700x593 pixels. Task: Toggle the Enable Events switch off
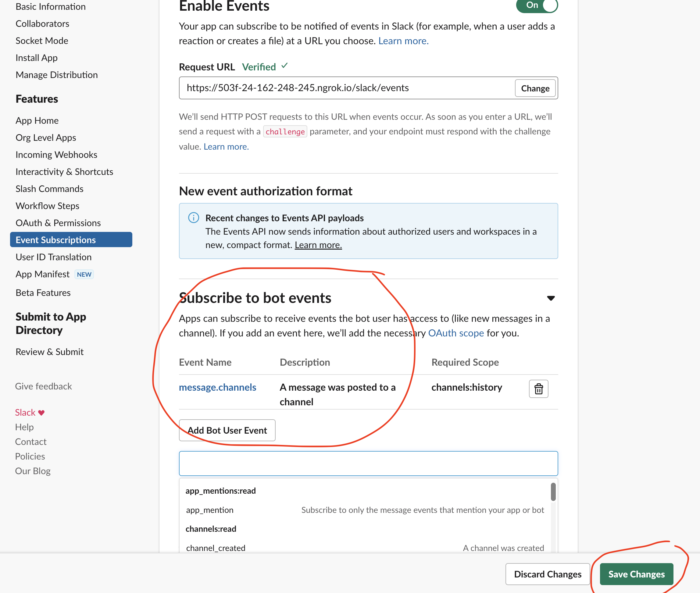(x=537, y=5)
